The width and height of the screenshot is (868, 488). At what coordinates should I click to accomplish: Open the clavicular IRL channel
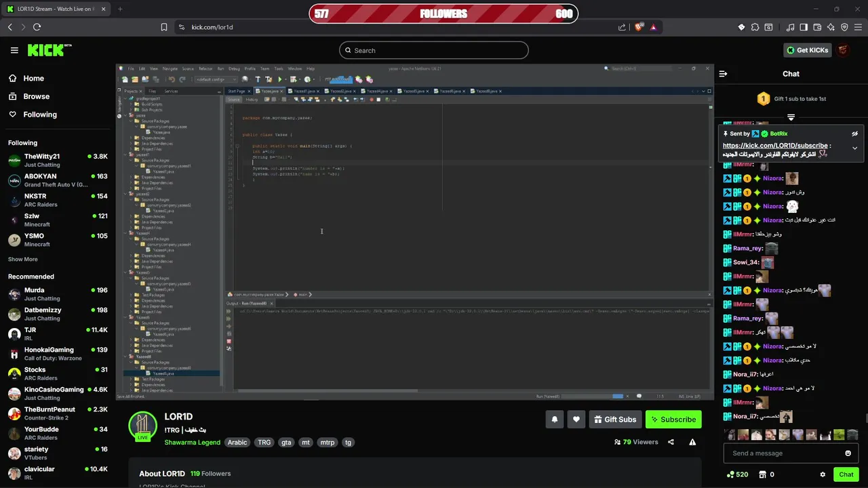coord(58,473)
